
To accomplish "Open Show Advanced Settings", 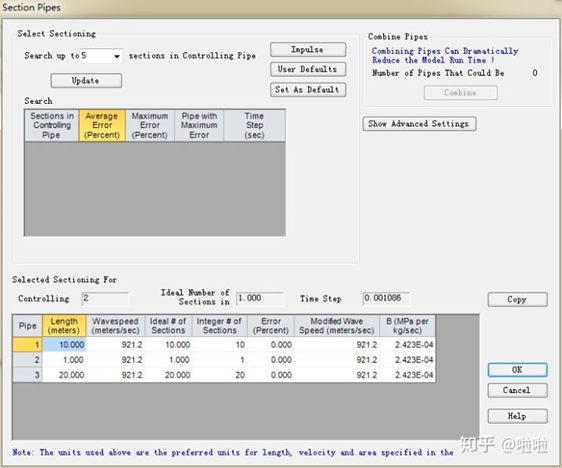I will [419, 124].
